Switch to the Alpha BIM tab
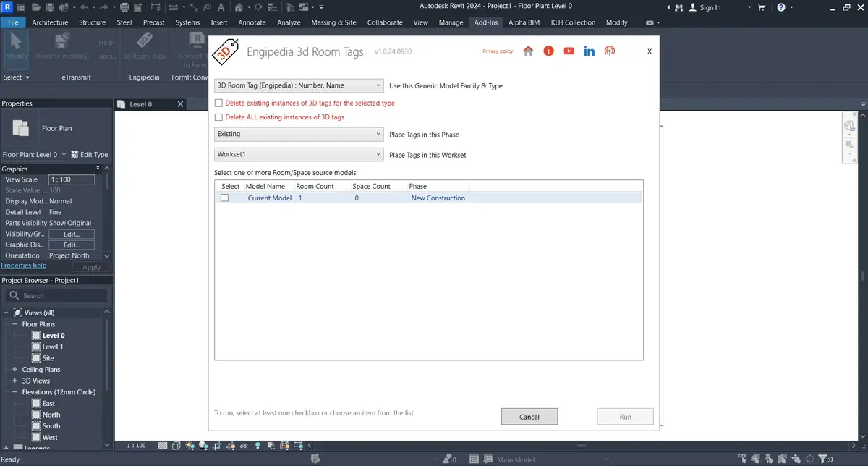This screenshot has width=868, height=466. point(524,22)
